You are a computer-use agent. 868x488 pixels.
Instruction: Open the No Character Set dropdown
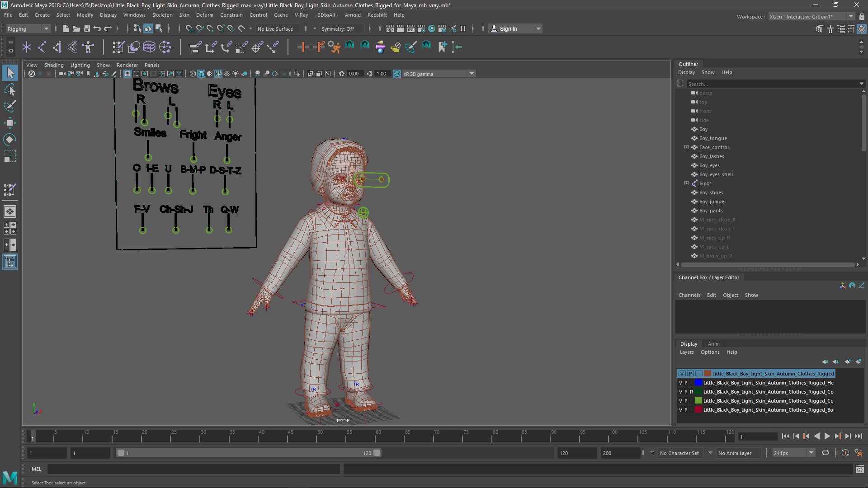(679, 453)
